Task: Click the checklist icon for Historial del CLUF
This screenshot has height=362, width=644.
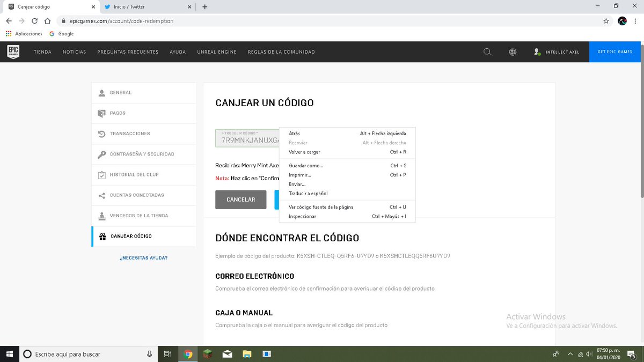Action: click(102, 175)
